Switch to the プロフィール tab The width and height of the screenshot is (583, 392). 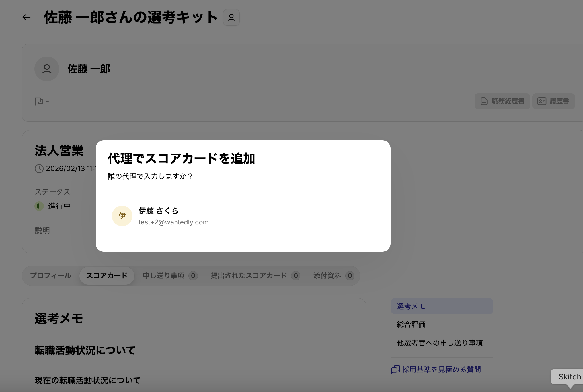coord(50,275)
